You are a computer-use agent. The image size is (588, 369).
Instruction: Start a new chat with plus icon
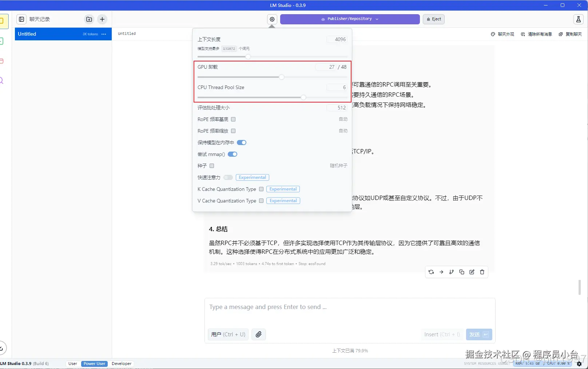pos(102,19)
